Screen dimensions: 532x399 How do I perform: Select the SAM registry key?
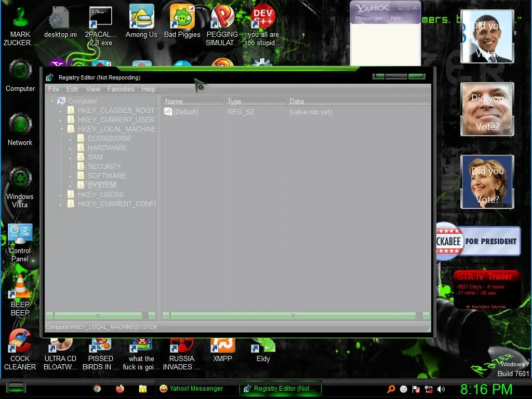tap(95, 157)
